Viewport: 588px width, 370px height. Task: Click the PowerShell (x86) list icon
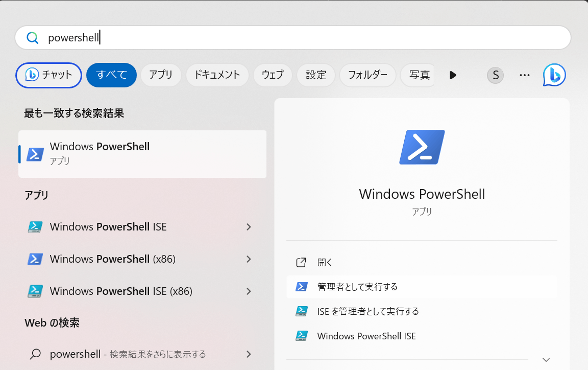pyautogui.click(x=35, y=259)
